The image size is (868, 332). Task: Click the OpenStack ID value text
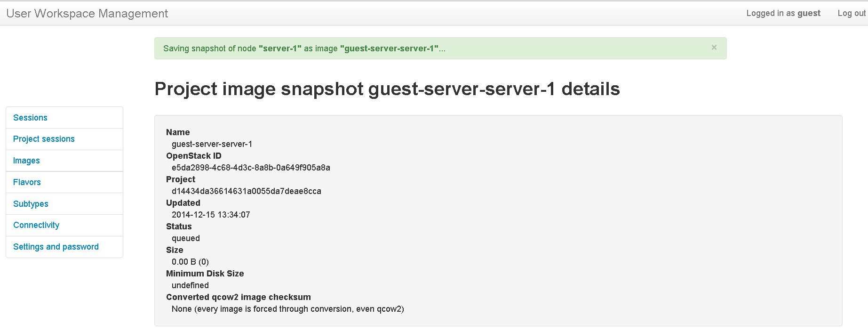251,168
